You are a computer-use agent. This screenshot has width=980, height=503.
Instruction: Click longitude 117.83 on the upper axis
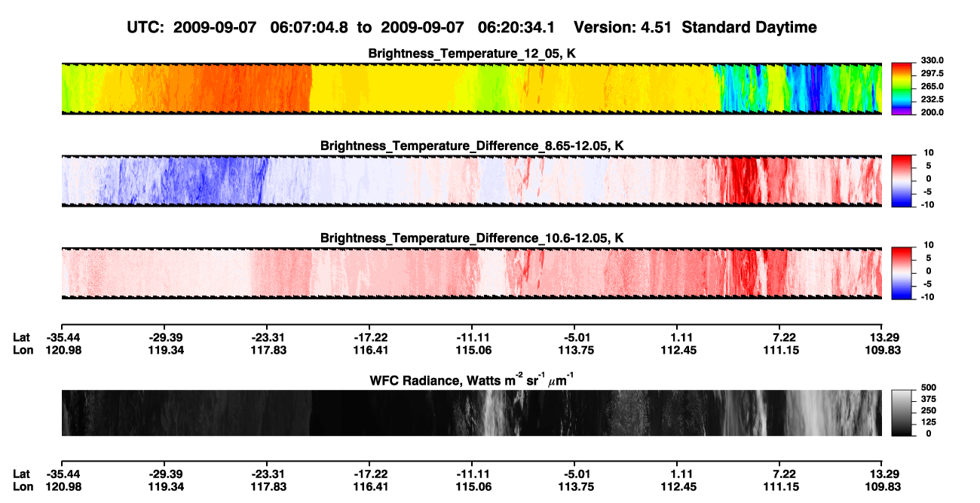tap(268, 351)
